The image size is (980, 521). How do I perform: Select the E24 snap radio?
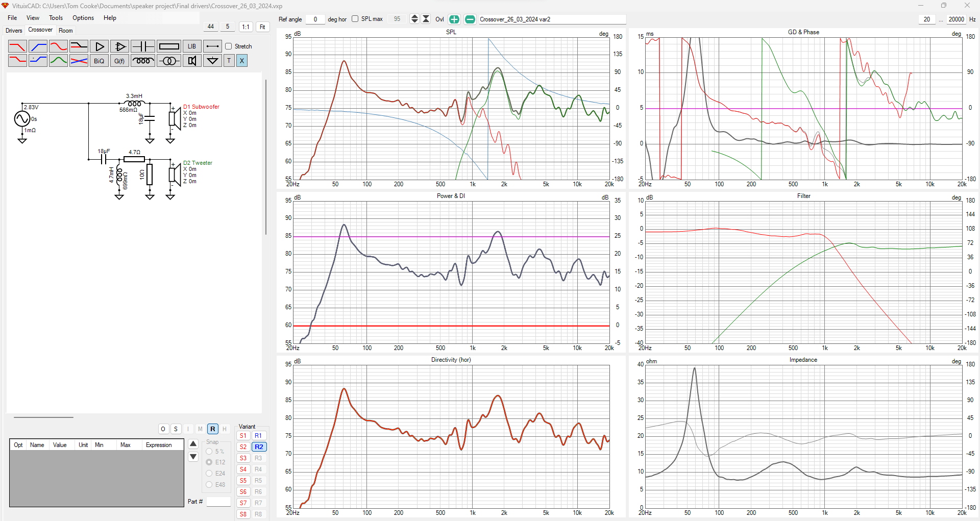pyautogui.click(x=209, y=474)
